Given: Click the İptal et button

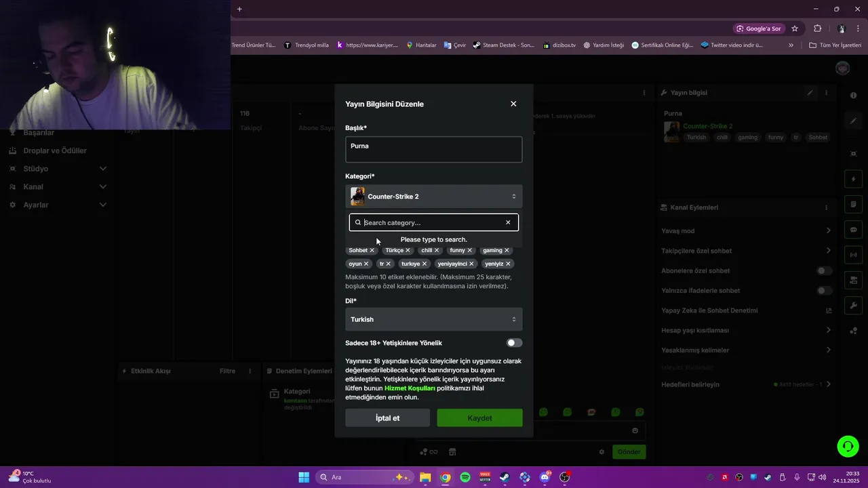Looking at the screenshot, I should point(387,418).
